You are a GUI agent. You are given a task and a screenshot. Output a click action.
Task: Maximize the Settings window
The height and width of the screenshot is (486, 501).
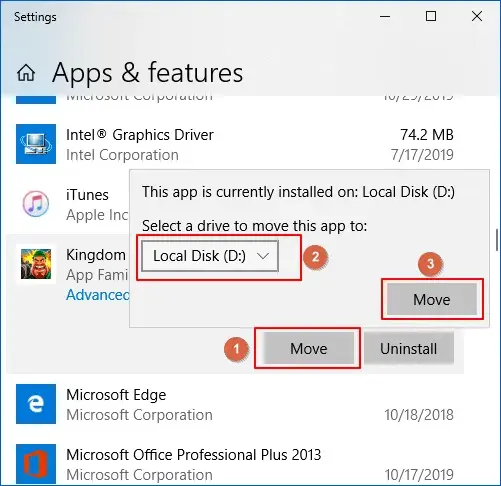[431, 16]
